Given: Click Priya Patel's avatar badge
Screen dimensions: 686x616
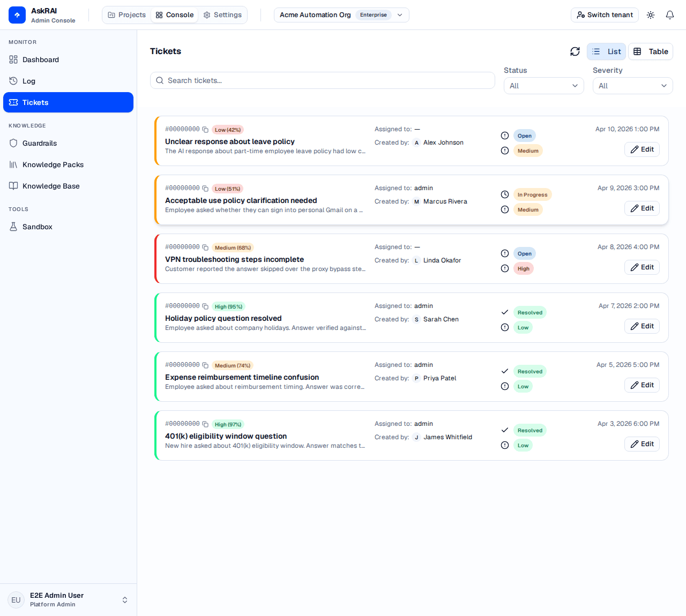Looking at the screenshot, I should pyautogui.click(x=416, y=378).
